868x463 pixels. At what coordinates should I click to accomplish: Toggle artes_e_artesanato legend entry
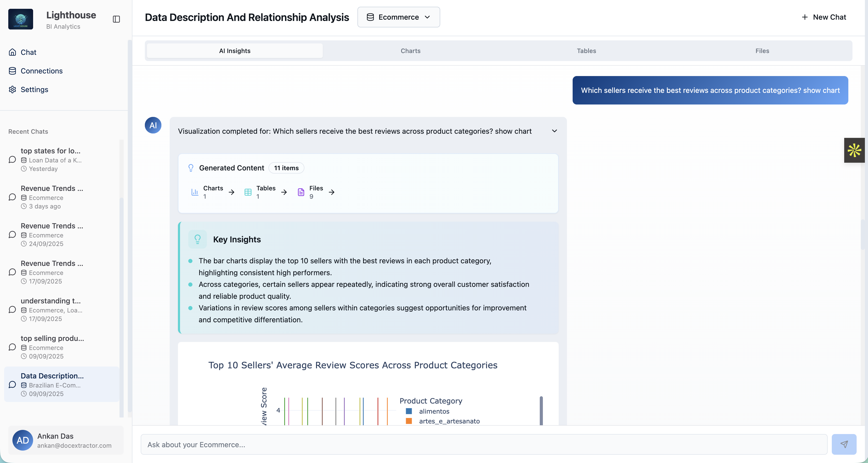coord(449,421)
